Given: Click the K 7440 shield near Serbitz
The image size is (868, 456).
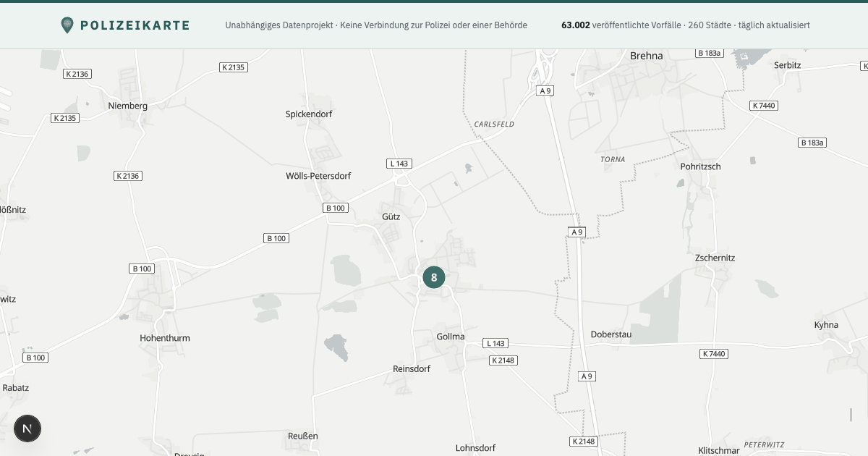Looking at the screenshot, I should [x=764, y=106].
